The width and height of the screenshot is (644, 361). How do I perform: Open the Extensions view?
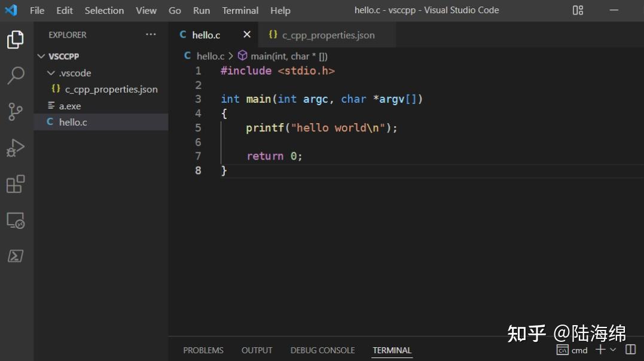(x=16, y=184)
